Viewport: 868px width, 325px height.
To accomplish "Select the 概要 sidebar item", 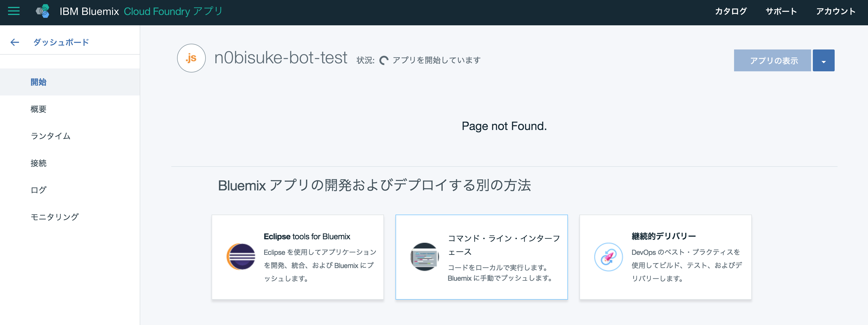I will 38,109.
